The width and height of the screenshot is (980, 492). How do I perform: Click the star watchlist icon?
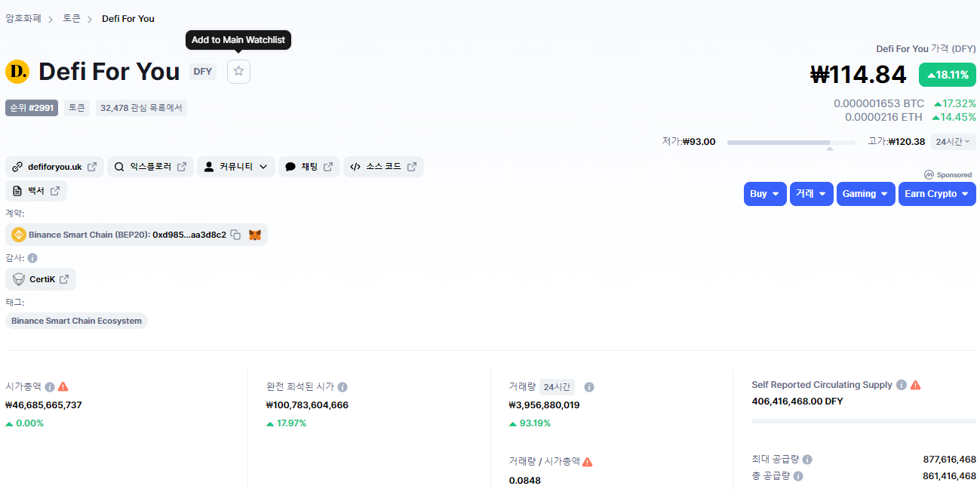pyautogui.click(x=238, y=72)
